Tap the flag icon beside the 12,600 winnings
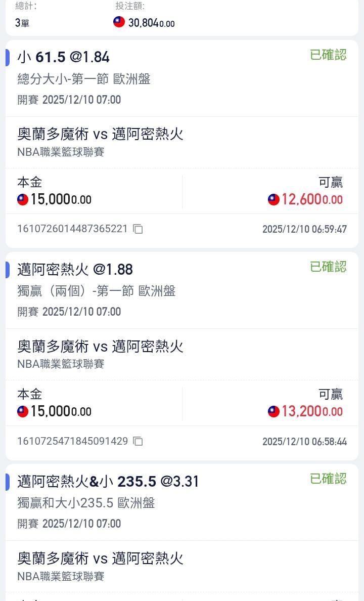 [274, 200]
